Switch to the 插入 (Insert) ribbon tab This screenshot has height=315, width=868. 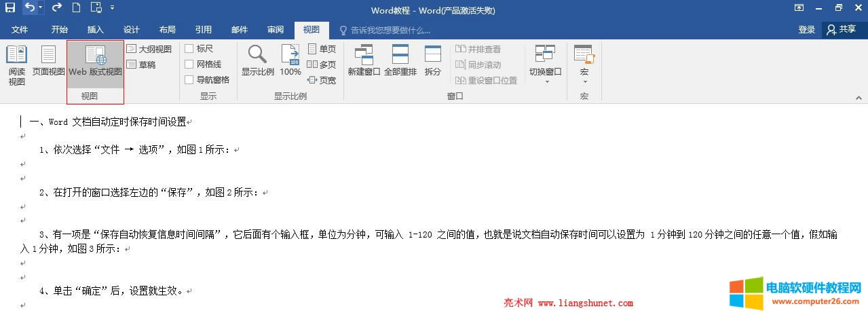(x=96, y=30)
